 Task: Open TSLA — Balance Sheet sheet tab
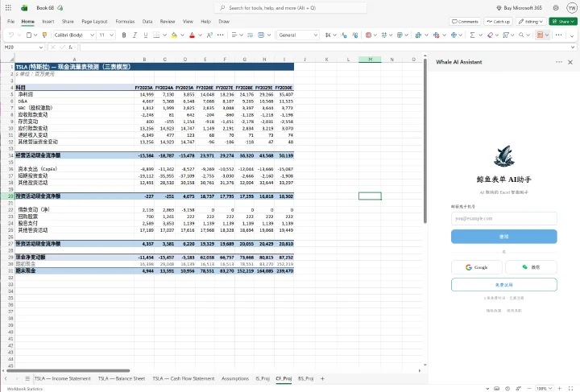point(122,378)
